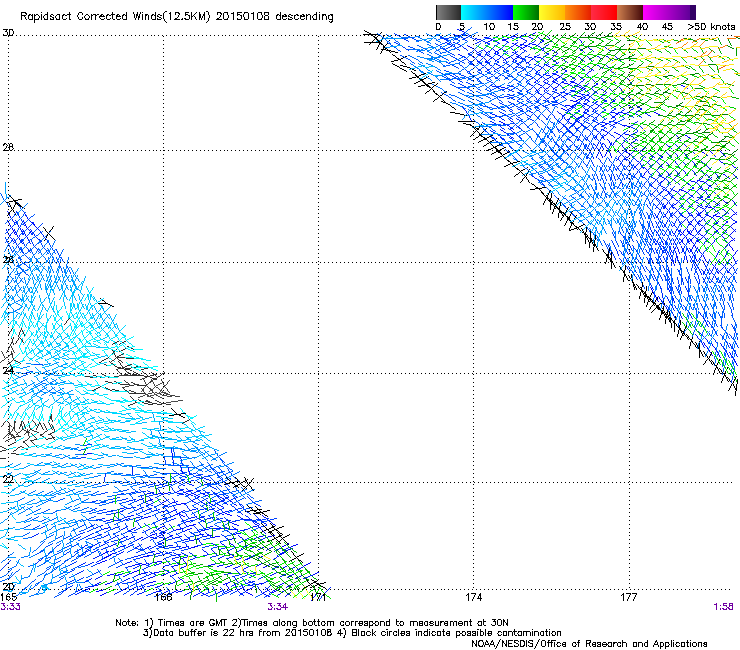The width and height of the screenshot is (740, 650).
Task: Click the legend scale number 25
Action: pyautogui.click(x=565, y=27)
